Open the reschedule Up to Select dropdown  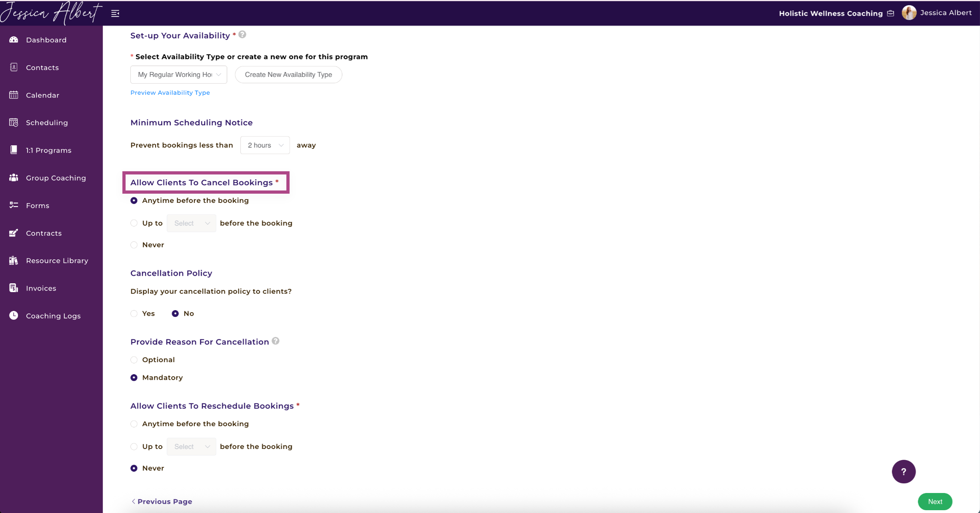click(x=191, y=447)
